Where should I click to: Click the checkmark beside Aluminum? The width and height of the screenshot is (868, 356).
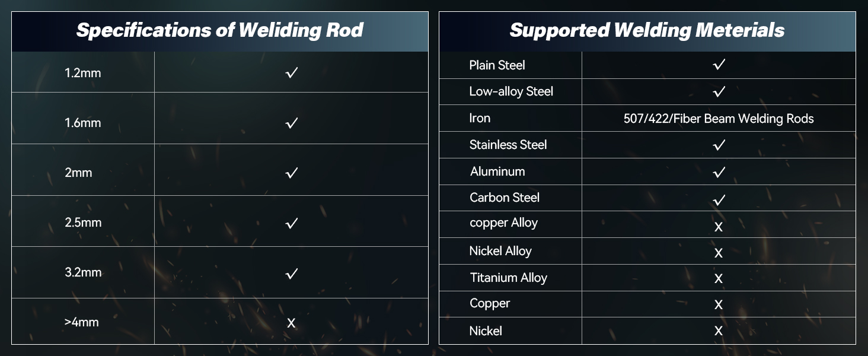coord(719,172)
